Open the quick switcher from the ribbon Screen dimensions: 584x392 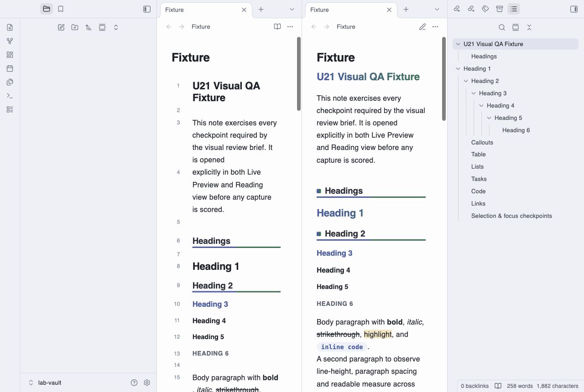[10, 27]
